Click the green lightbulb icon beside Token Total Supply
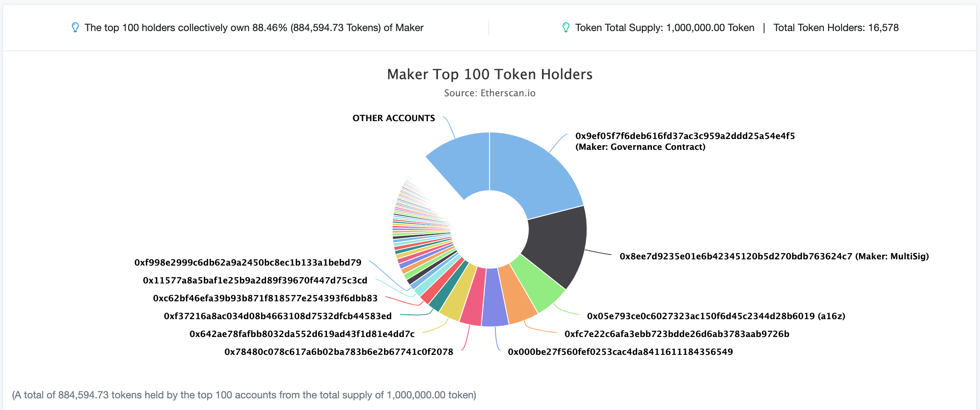The height and width of the screenshot is (410, 980). 566,28
